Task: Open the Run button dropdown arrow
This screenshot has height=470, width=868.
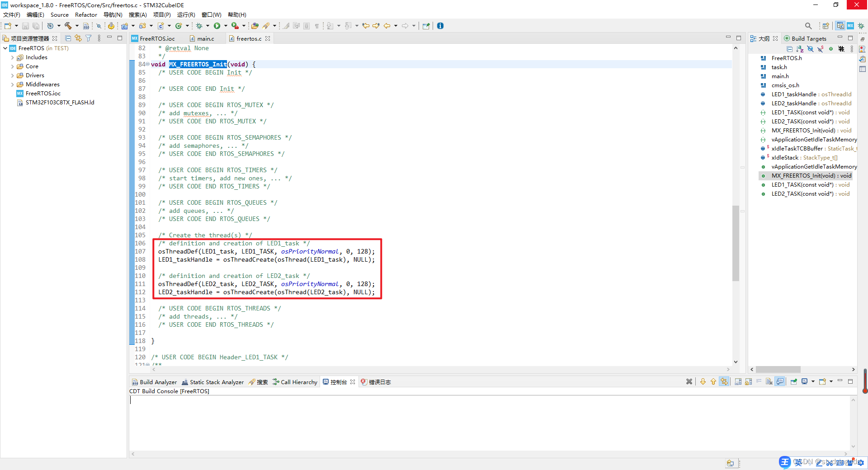Action: coord(226,26)
